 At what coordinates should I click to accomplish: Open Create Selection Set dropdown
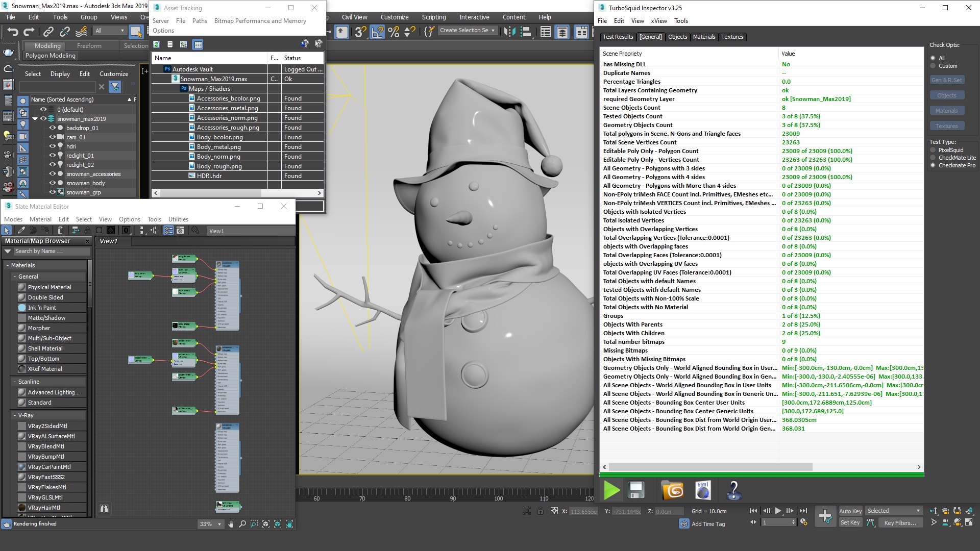(x=467, y=31)
